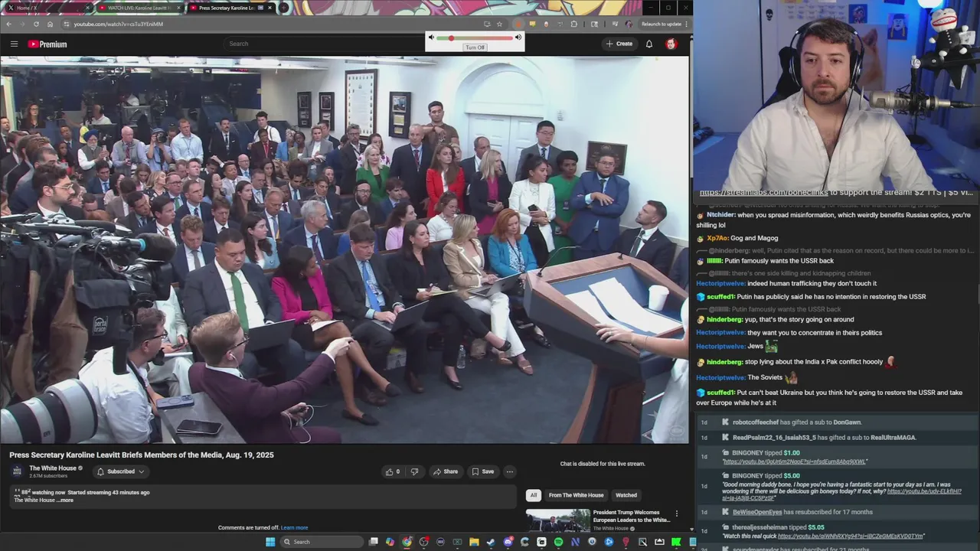
Task: Save the video to a playlist
Action: 483,471
